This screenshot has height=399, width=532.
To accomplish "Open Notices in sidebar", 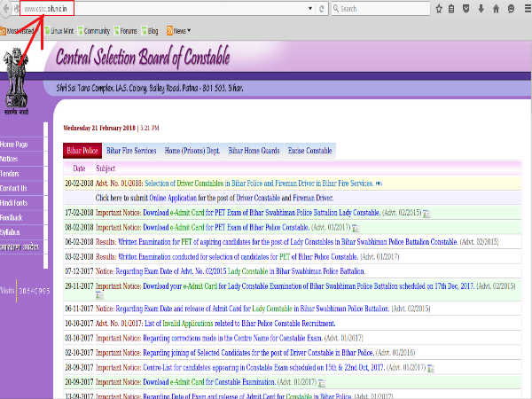I will 9,159.
